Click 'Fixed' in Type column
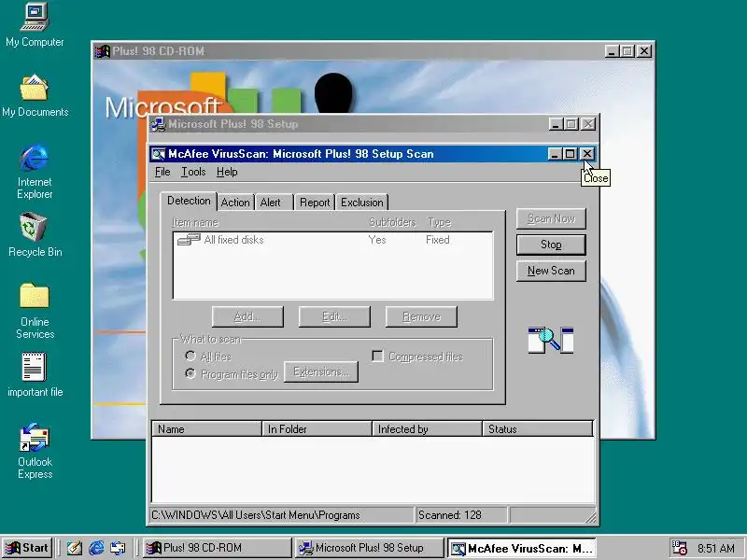Viewport: 747px width, 560px height. [x=437, y=240]
